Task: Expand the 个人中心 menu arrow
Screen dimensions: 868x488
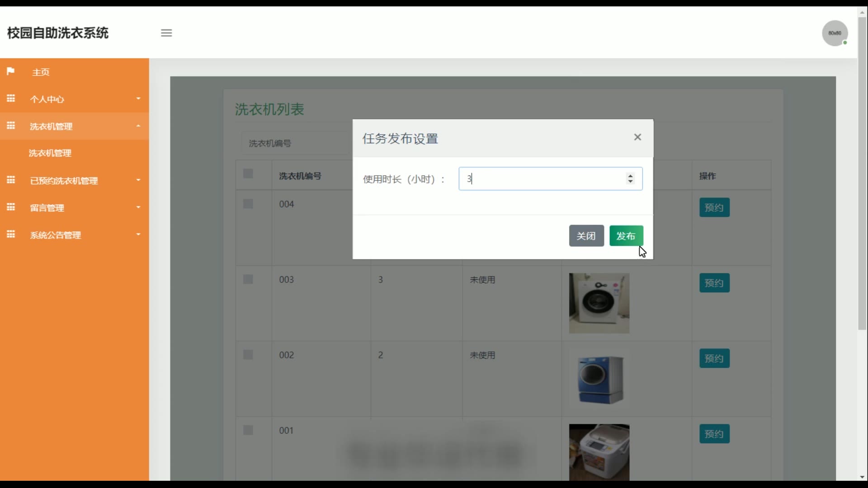Action: click(138, 99)
